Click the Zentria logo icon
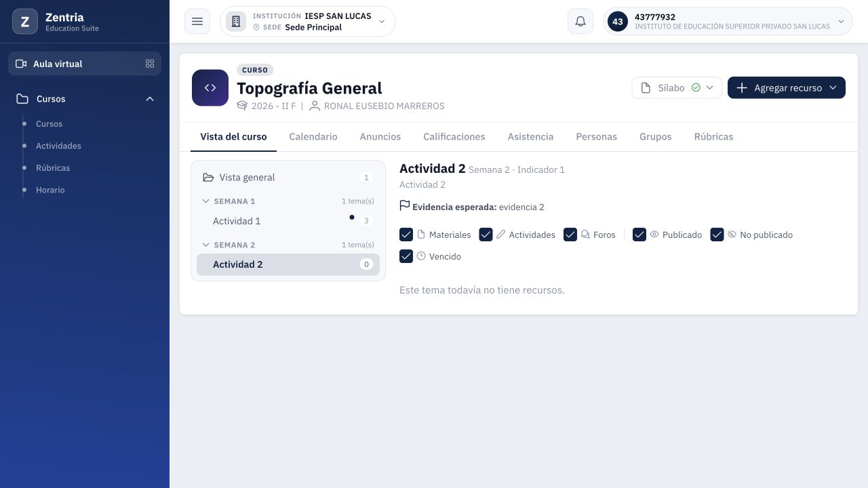 click(25, 22)
